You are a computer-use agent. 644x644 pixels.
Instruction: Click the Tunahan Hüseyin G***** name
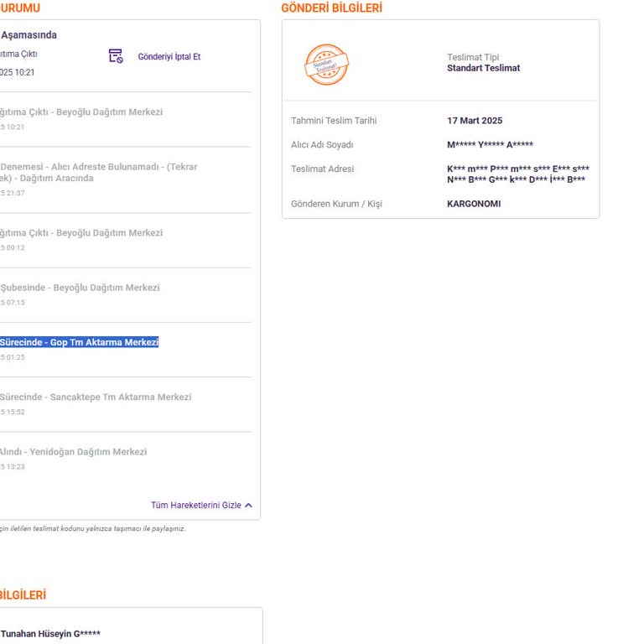[x=50, y=633]
